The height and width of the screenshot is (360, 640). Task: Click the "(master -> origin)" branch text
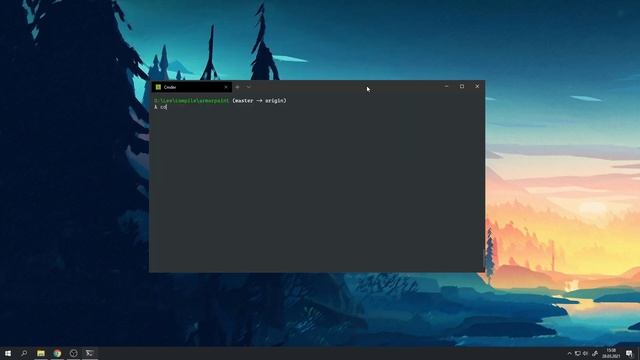(260, 100)
